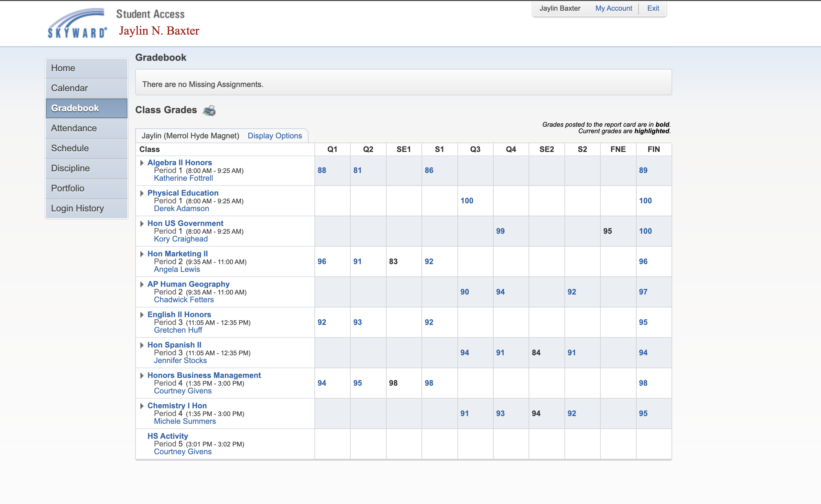Open the AP Human Geography class link
The image size is (821, 504).
click(188, 284)
